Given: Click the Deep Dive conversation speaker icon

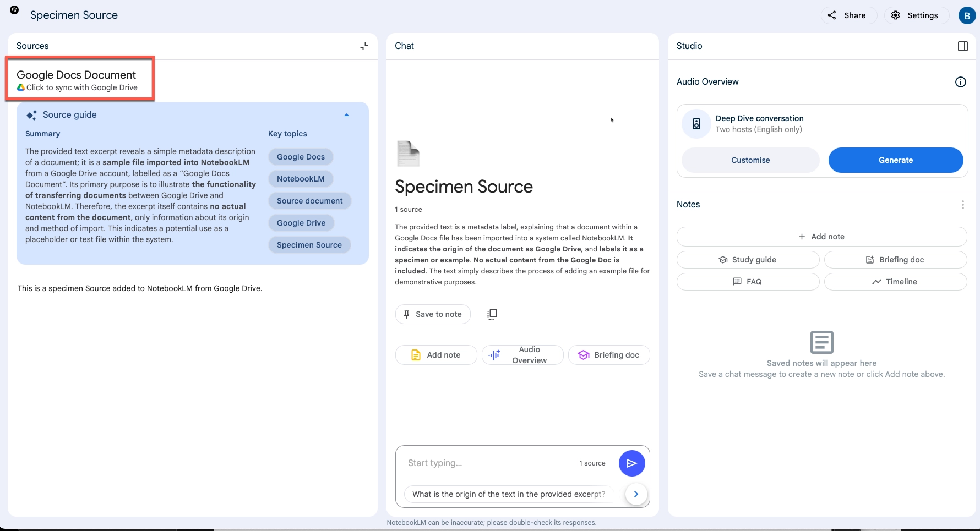Looking at the screenshot, I should 696,124.
